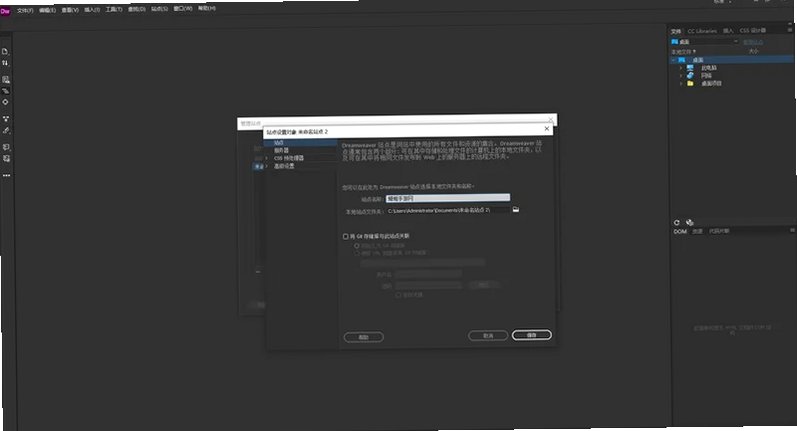Open the 窗口(W) menu
The width and height of the screenshot is (797, 431).
click(x=183, y=9)
